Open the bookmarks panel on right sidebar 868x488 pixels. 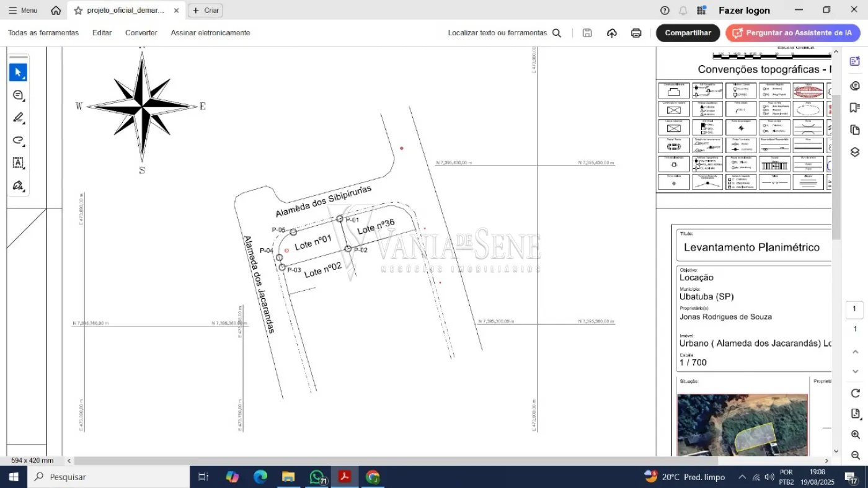coord(855,107)
